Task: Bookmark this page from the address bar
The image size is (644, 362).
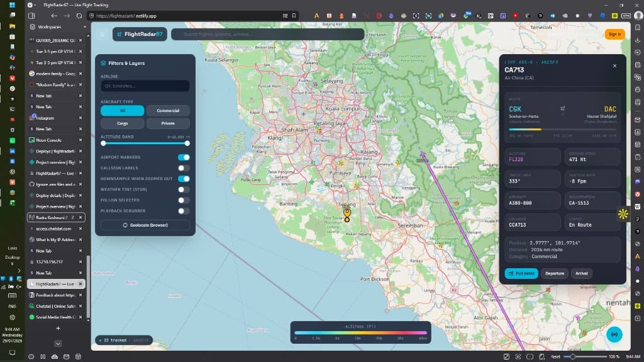Action: pyautogui.click(x=294, y=16)
